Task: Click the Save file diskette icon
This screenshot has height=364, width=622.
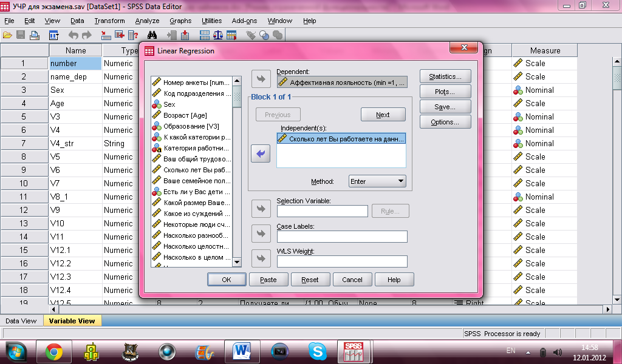Action: tap(21, 35)
